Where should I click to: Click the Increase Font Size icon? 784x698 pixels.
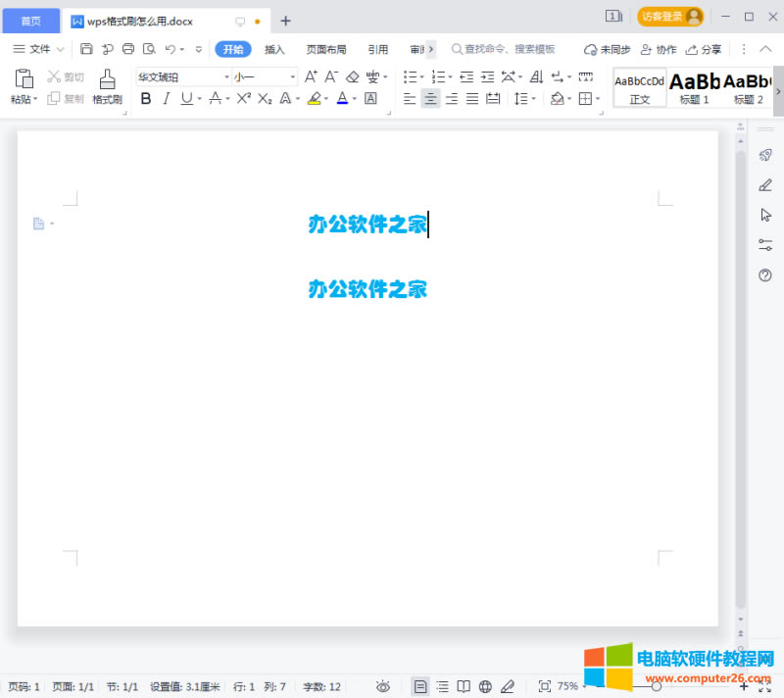[311, 75]
